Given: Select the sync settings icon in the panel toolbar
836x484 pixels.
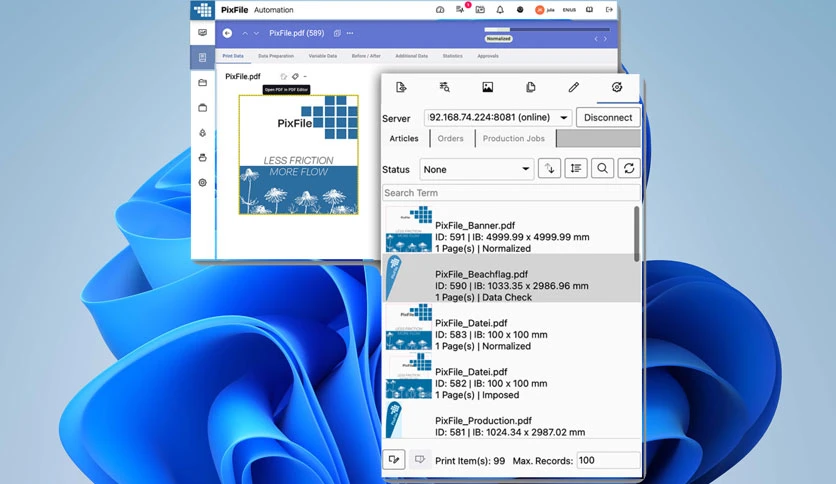Looking at the screenshot, I should coord(617,87).
